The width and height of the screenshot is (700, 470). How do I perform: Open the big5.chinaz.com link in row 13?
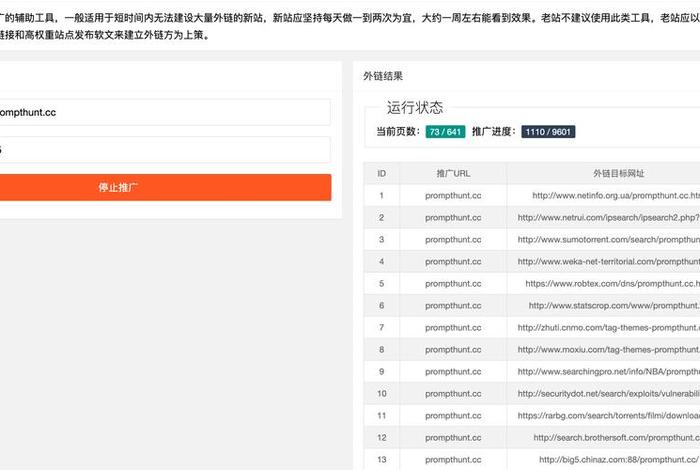[619, 460]
